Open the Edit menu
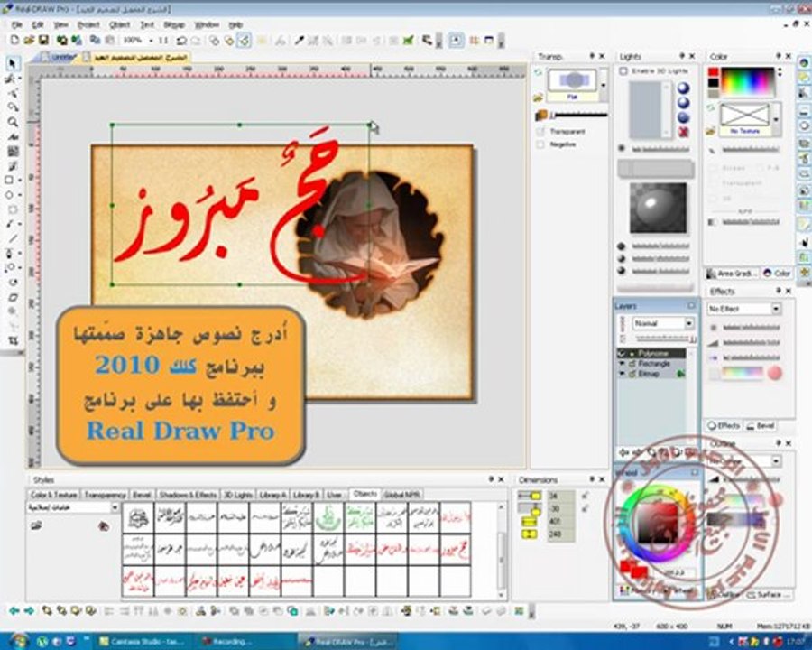Image resolution: width=812 pixels, height=650 pixels. 38,24
